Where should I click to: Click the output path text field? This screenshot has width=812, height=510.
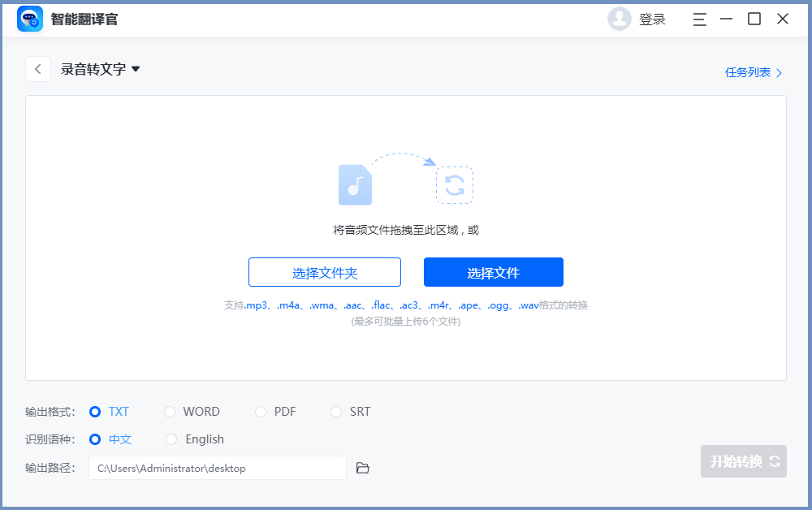tap(217, 468)
